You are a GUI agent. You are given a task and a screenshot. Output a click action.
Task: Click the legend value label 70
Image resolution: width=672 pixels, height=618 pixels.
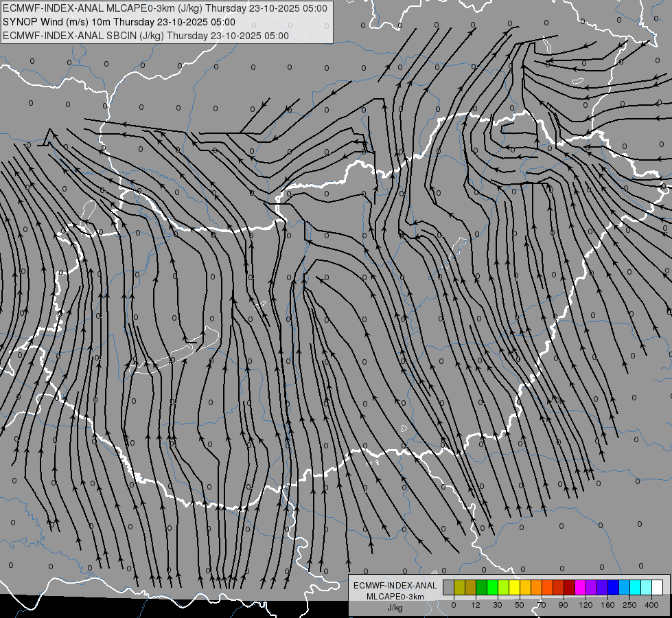point(542,605)
